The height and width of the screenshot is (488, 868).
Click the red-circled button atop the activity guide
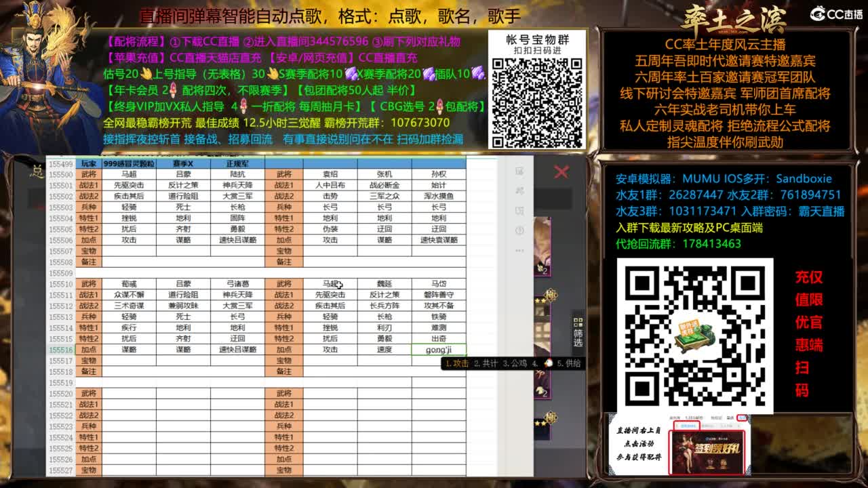coord(742,418)
